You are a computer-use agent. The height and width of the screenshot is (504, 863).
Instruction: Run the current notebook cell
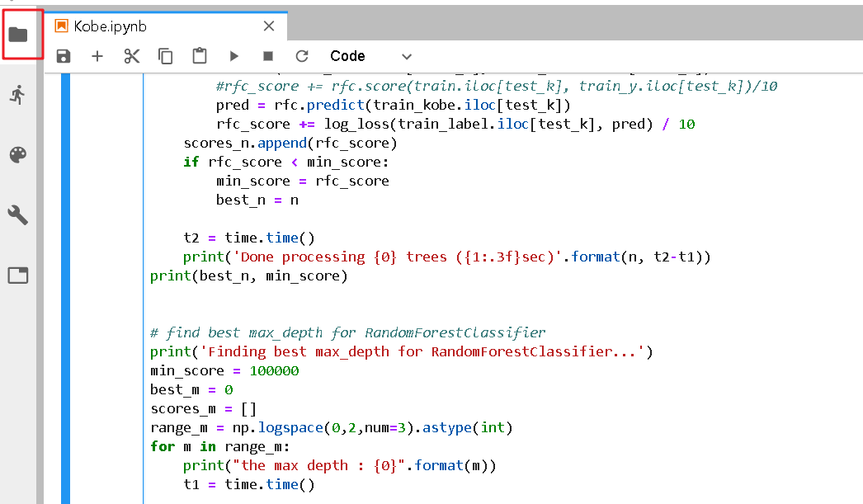tap(233, 56)
